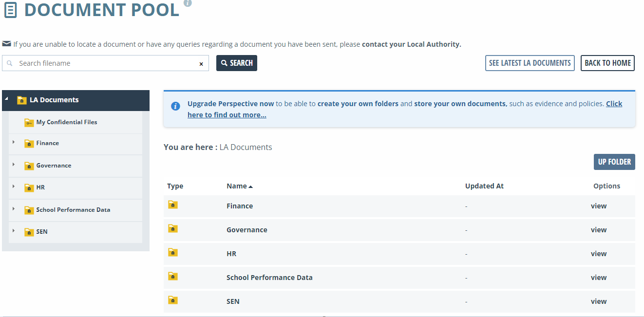Click the Governance folder icon in the sidebar
This screenshot has height=317, width=644.
pos(29,166)
